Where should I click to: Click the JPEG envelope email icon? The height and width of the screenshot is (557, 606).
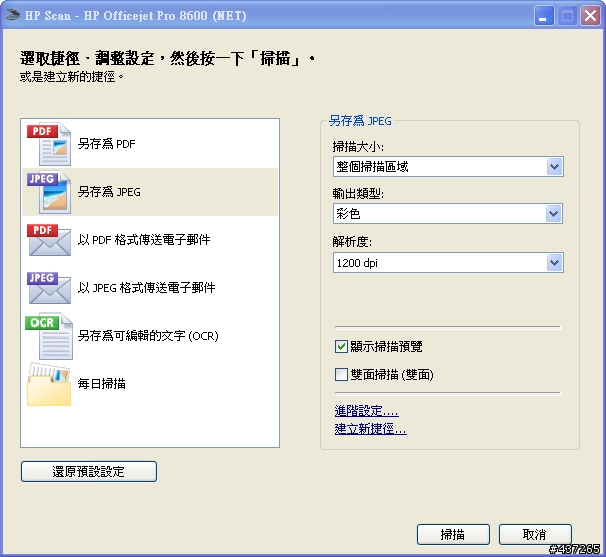(49, 288)
